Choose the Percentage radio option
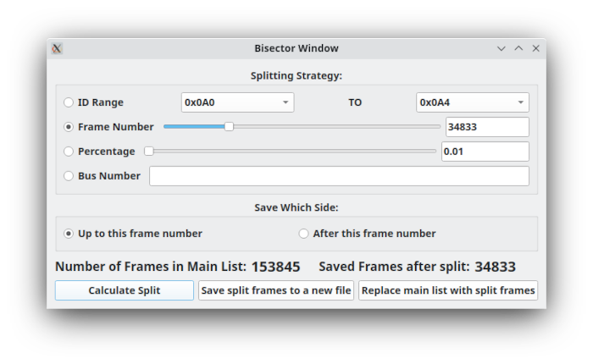This screenshot has height=364, width=593. pos(69,152)
